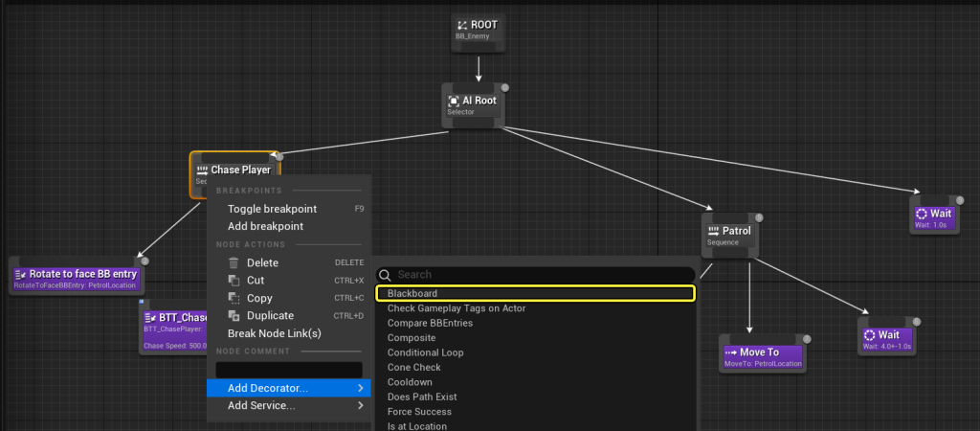Click the AI Root selector node
This screenshot has height=431, width=980.
point(473,104)
